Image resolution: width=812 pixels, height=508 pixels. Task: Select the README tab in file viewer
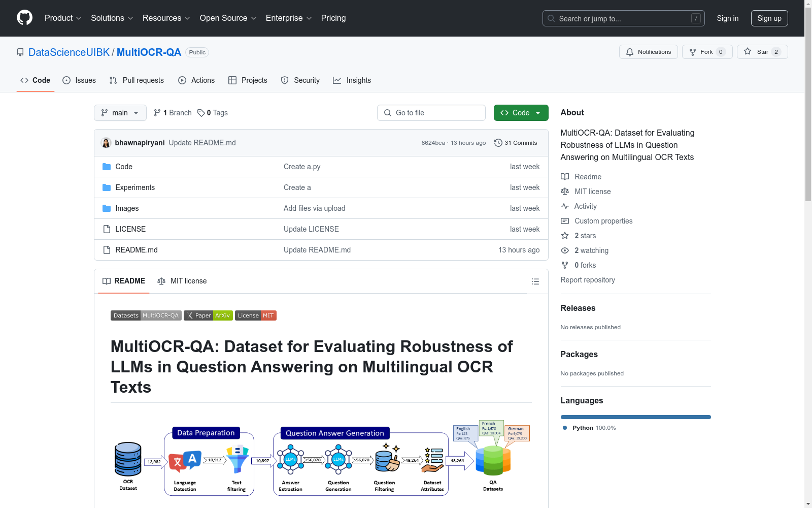click(124, 281)
